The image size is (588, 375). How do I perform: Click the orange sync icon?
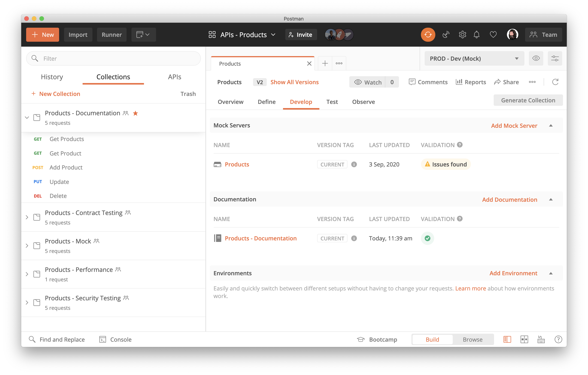click(428, 35)
